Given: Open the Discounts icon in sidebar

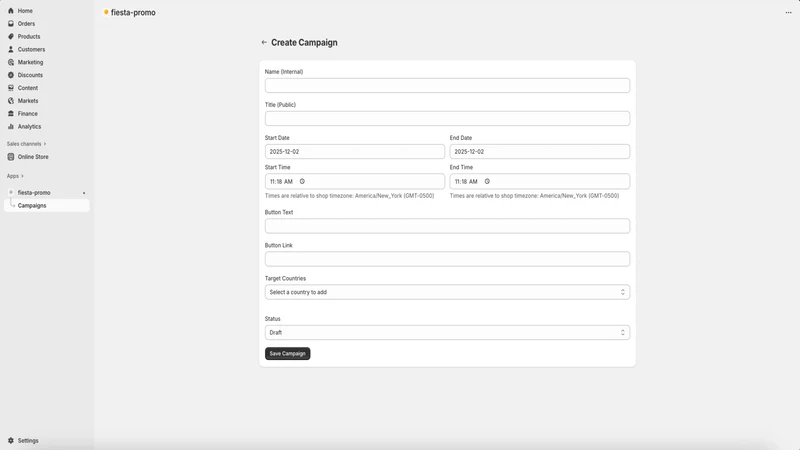Looking at the screenshot, I should [11, 75].
